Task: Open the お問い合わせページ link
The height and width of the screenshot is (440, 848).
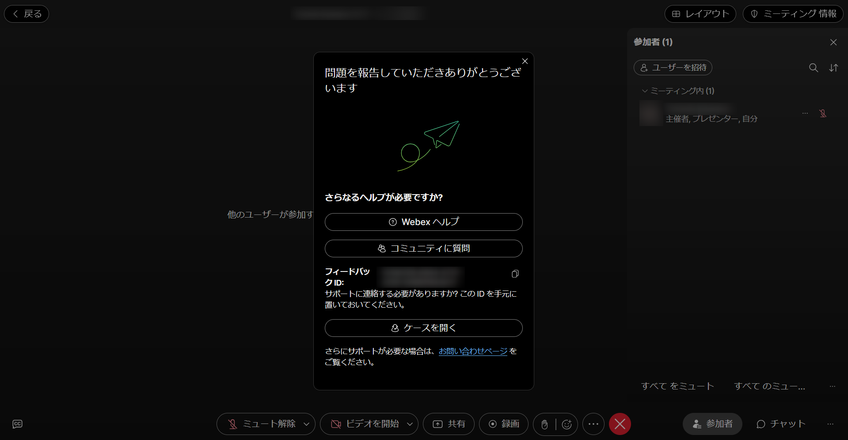Action: [x=473, y=351]
